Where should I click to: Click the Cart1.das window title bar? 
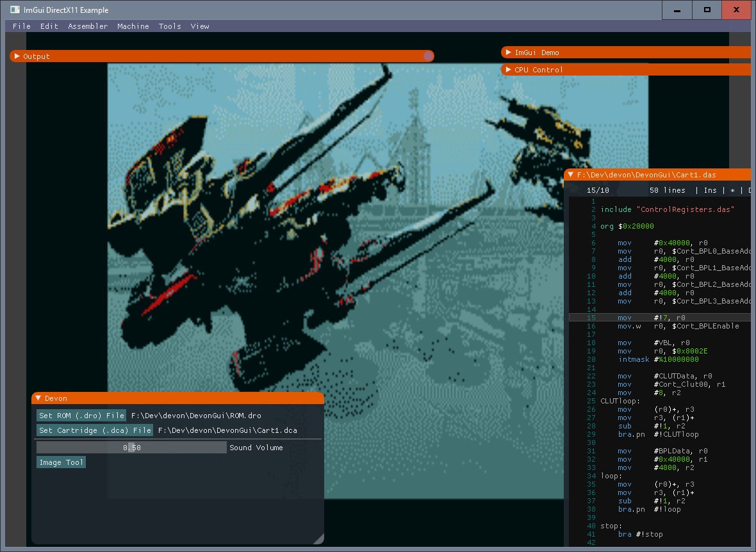657,175
